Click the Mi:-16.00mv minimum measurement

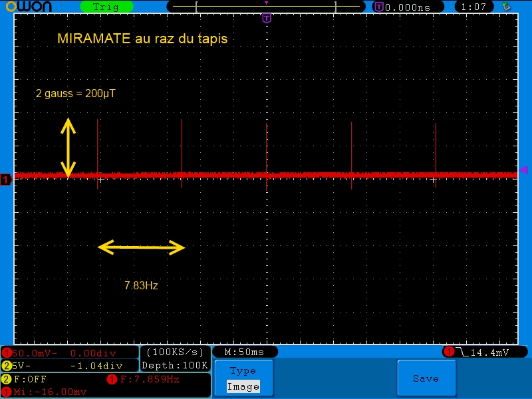coord(51,392)
